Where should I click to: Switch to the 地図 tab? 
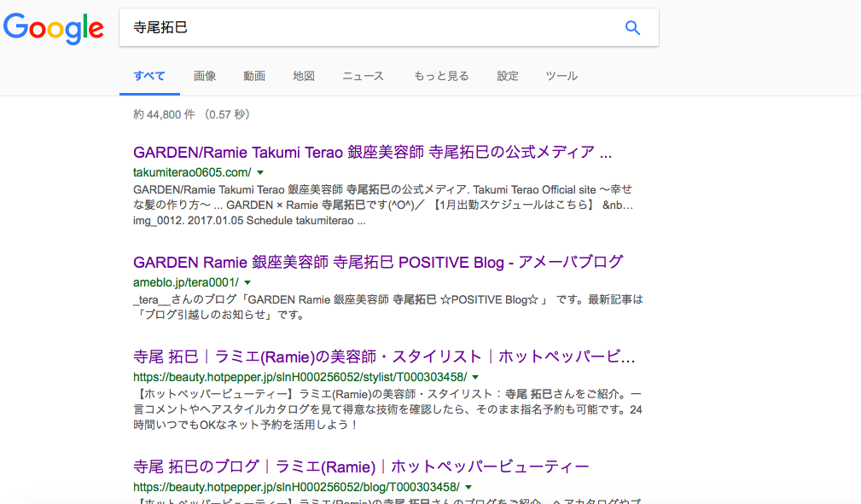click(x=304, y=76)
